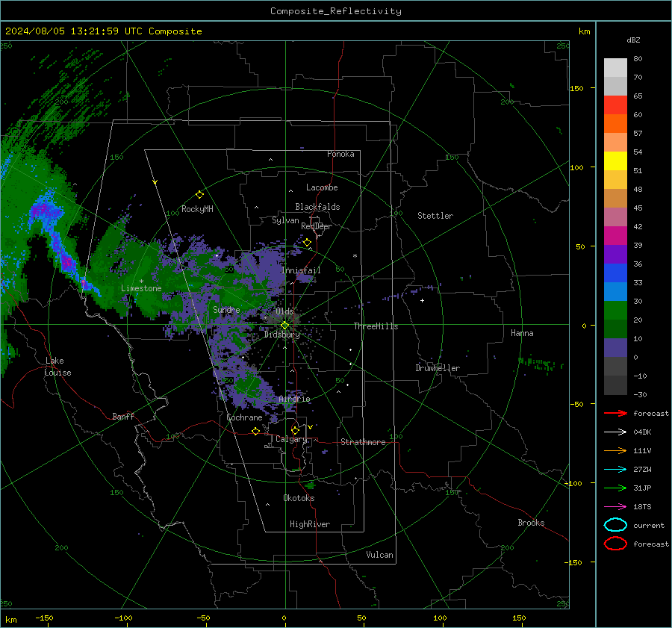This screenshot has height=628, width=672.
Task: Click the -150 tick on bottom axis
Action: pyautogui.click(x=44, y=618)
